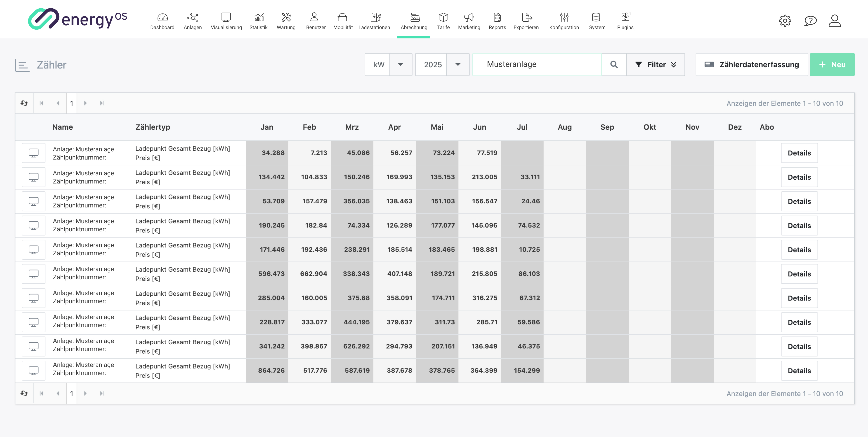Click the search magnifier button
Viewport: 868px width, 437px height.
click(x=614, y=64)
